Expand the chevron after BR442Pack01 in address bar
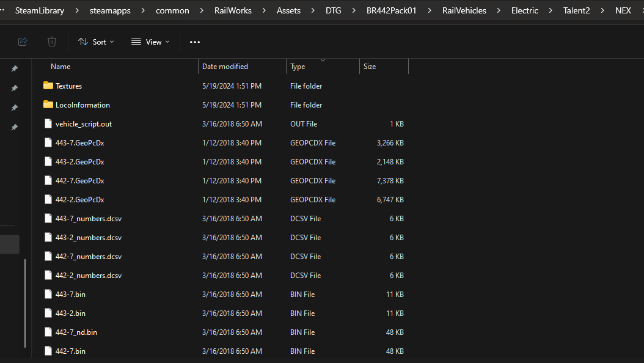644x363 pixels. coord(429,10)
